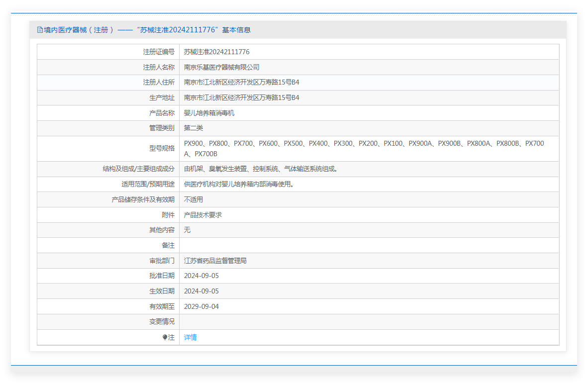The height and width of the screenshot is (383, 588).
Task: Click the 其他内容 value 无
Action: point(187,230)
